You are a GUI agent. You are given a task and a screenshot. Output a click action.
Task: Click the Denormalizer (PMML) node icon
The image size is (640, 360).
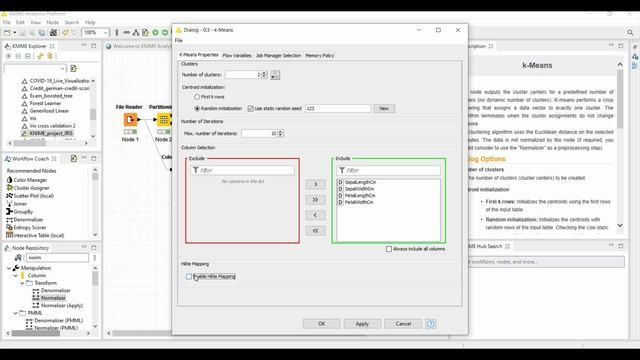(x=29, y=320)
